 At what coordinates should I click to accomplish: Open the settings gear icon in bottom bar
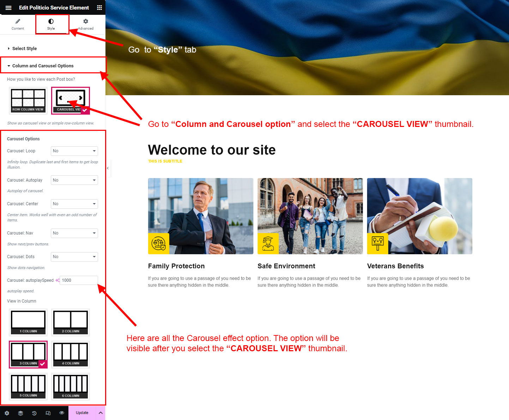pos(7,413)
